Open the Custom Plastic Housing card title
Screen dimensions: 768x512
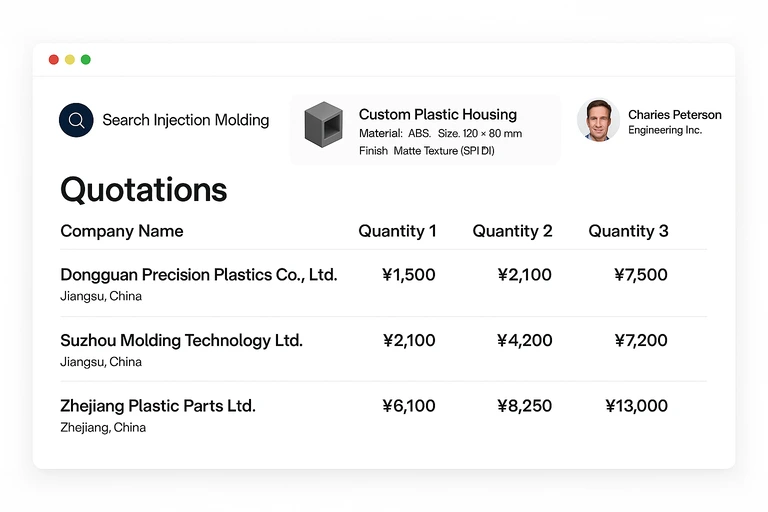point(437,114)
